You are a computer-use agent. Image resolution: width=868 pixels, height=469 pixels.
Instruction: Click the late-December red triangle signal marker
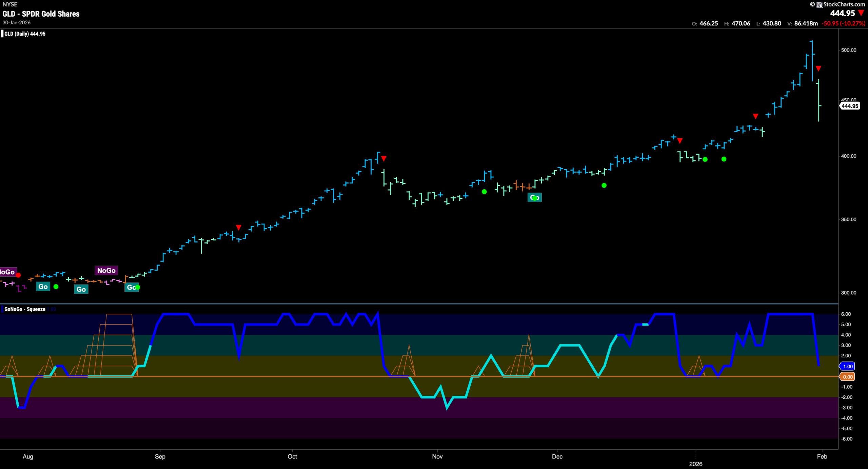[680, 140]
